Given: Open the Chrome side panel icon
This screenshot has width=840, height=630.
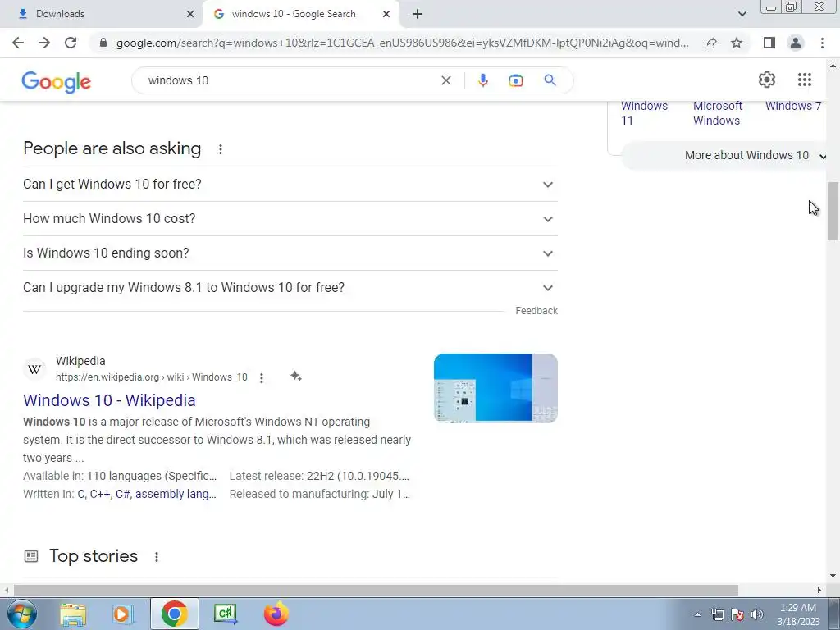Looking at the screenshot, I should [x=769, y=43].
